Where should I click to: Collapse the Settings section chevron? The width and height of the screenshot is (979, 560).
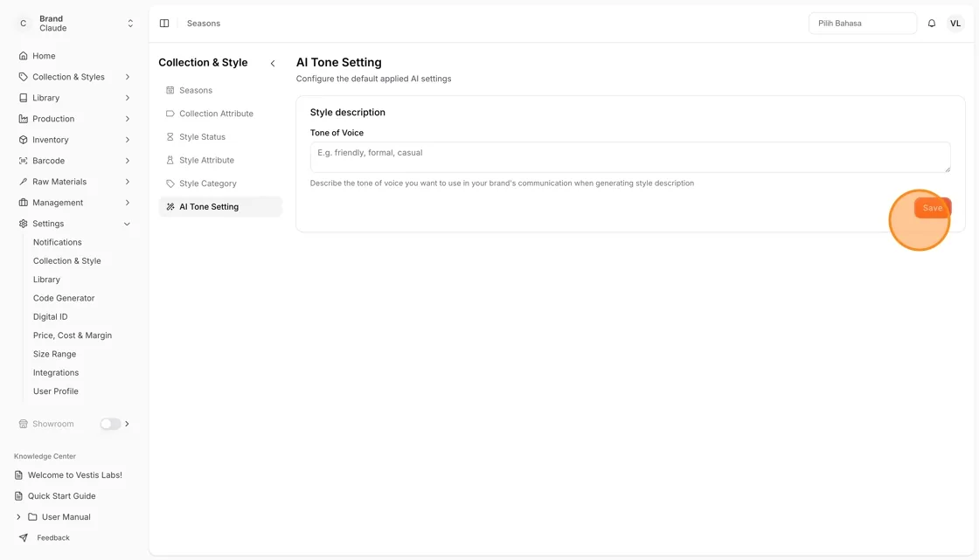click(128, 224)
